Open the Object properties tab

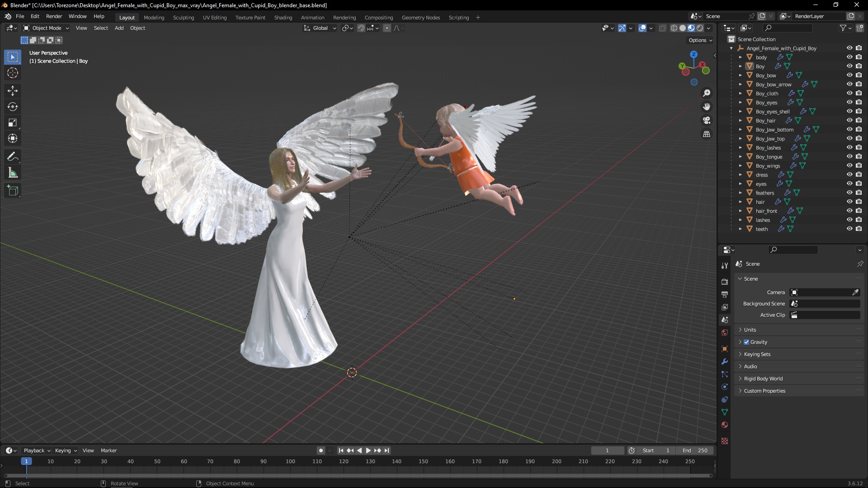point(725,349)
